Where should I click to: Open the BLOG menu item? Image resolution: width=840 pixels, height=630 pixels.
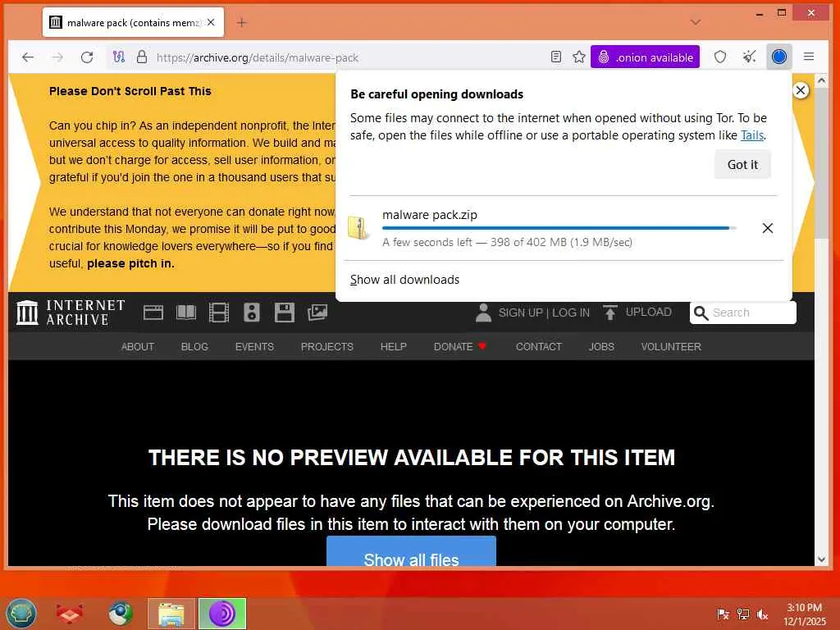tap(194, 347)
